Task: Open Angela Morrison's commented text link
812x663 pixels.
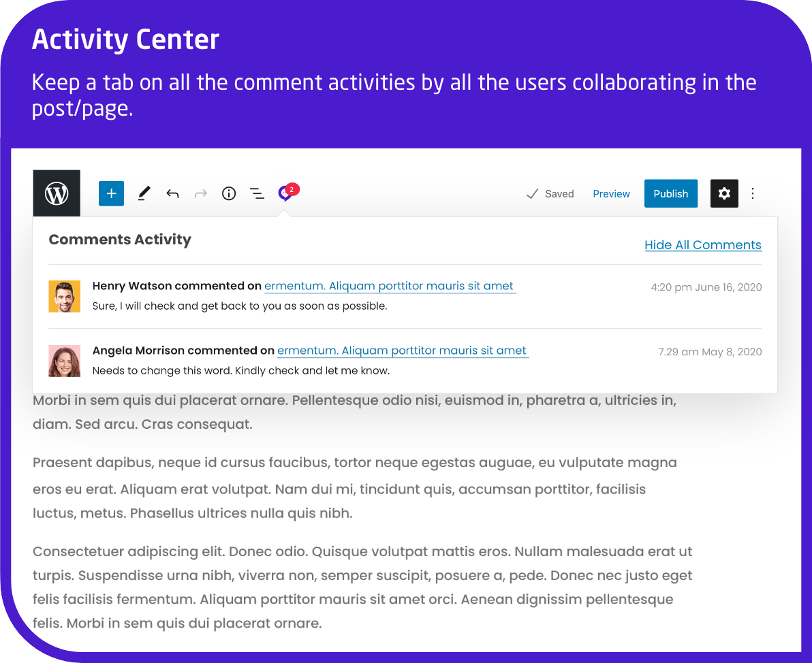Action: coord(403,351)
